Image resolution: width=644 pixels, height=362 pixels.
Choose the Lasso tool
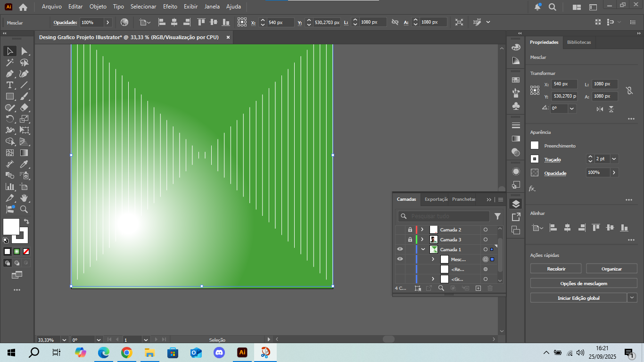[25, 62]
